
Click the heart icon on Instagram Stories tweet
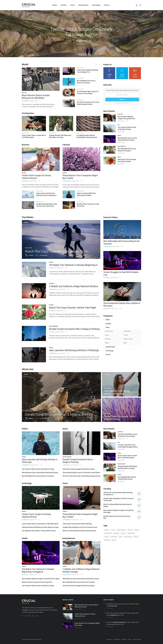pos(139,608)
